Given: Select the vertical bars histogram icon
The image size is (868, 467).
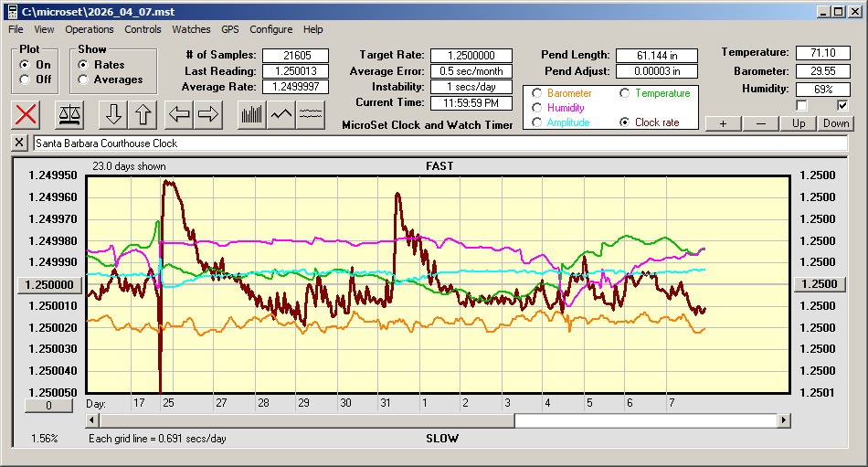Looking at the screenshot, I should [251, 114].
